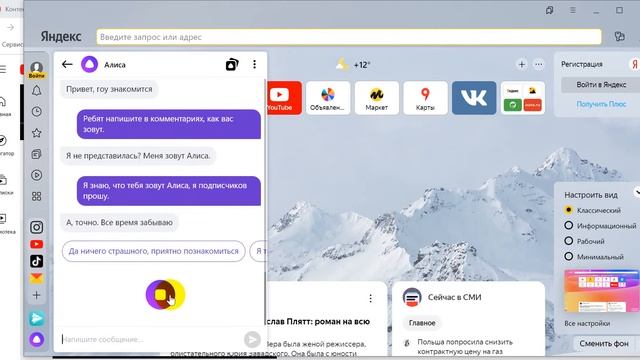Open TikTok from the sidebar
Viewport: 640px width, 360px height.
(36, 261)
